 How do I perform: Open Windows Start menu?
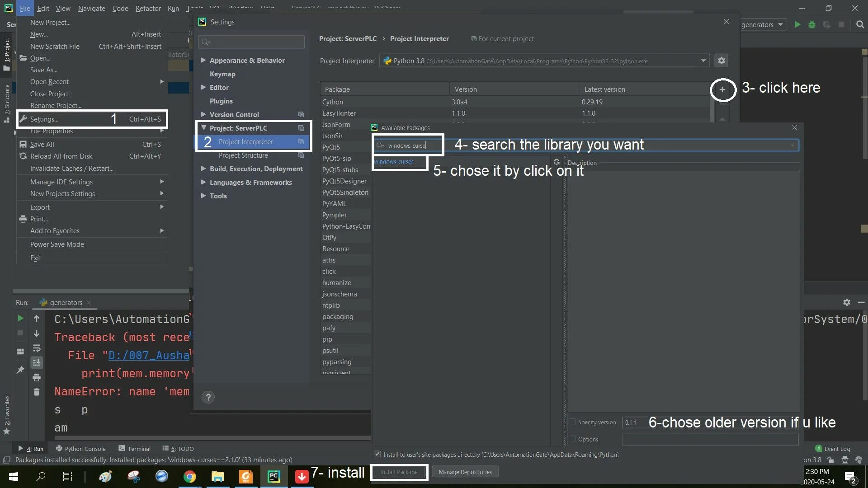coord(14,477)
